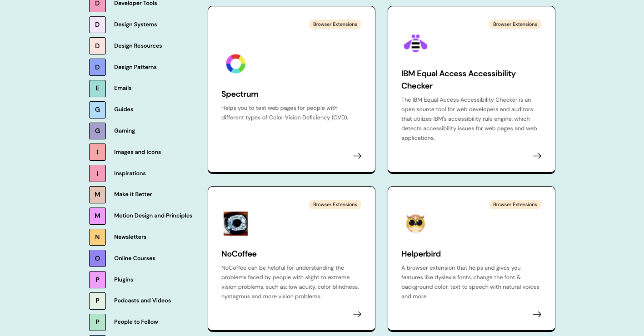Click the Spectrum color wheel logo
This screenshot has width=644, height=336.
(x=235, y=64)
